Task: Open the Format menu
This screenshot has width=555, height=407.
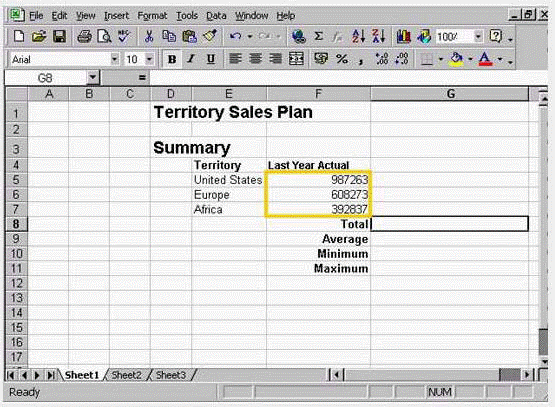Action: [152, 16]
